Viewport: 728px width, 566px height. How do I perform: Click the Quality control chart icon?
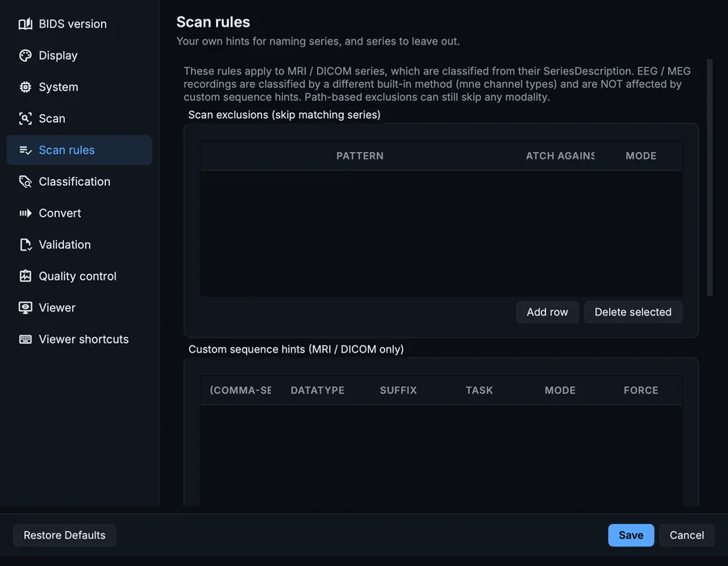click(x=26, y=276)
